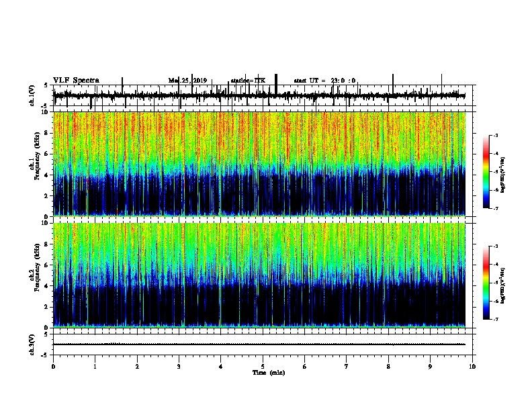
Task: Click the date label '25, 2019'
Action: point(193,81)
